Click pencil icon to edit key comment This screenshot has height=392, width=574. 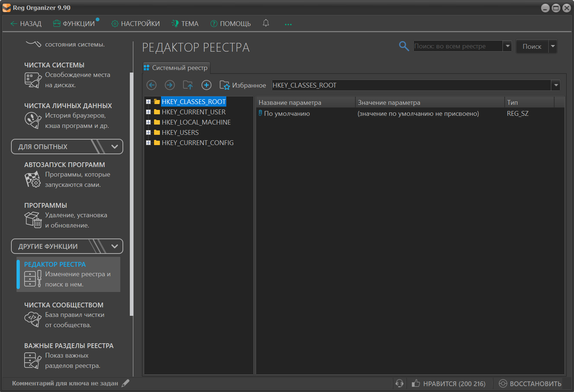[125, 383]
